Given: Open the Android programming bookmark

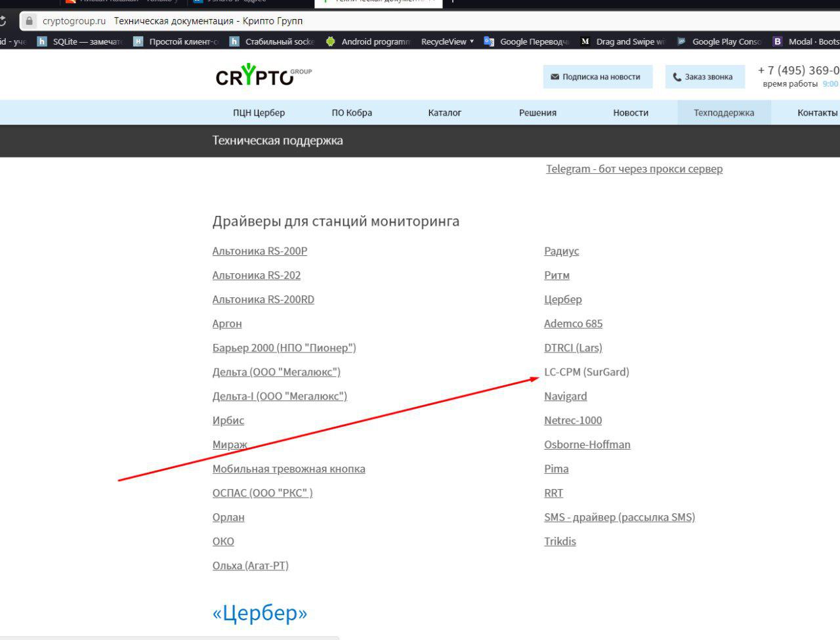Looking at the screenshot, I should pyautogui.click(x=368, y=41).
